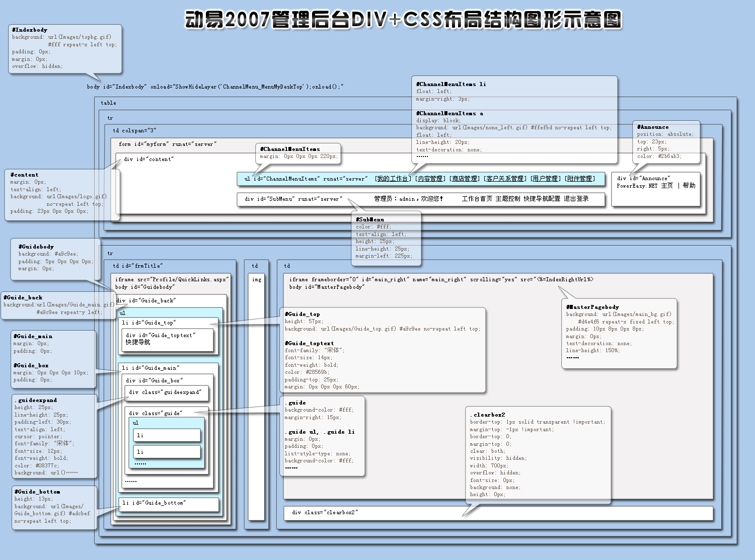Viewport: 755px width, 560px height.
Task: Click the img cell in middle column
Action: (x=257, y=280)
